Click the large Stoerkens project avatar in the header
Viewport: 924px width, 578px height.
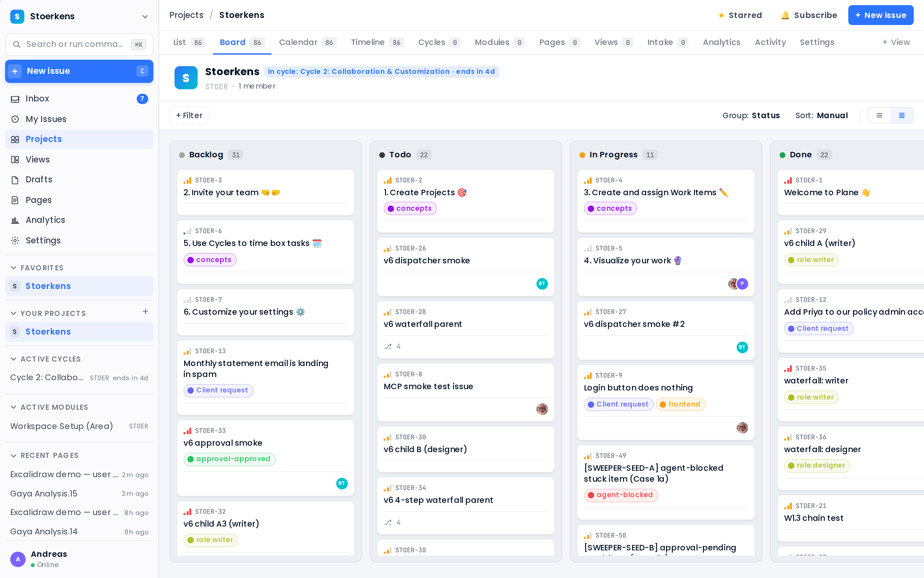click(x=186, y=78)
